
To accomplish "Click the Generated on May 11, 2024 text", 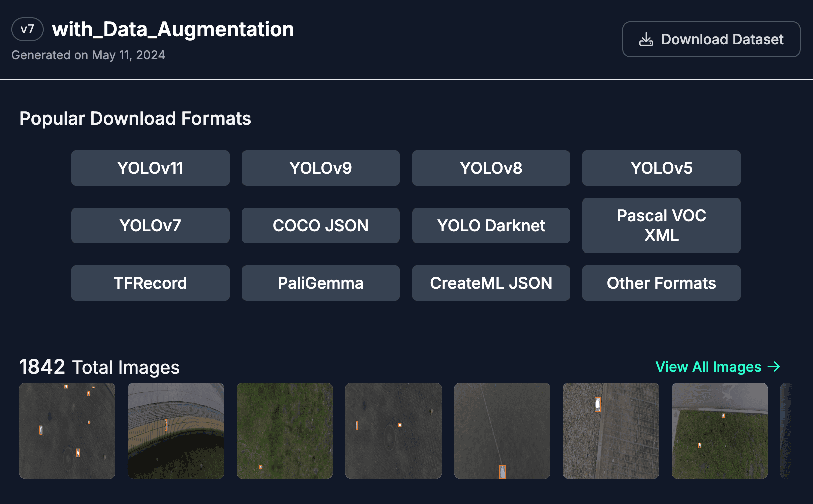I will coord(88,55).
